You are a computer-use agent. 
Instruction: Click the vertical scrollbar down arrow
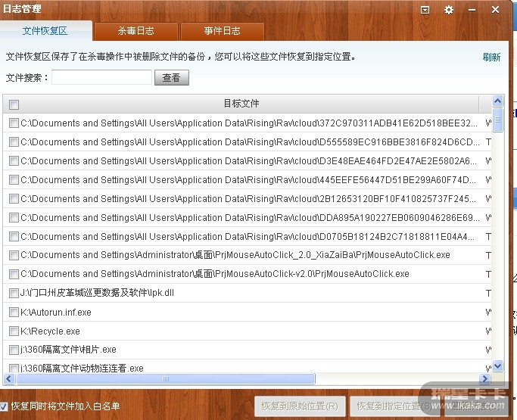[497, 366]
